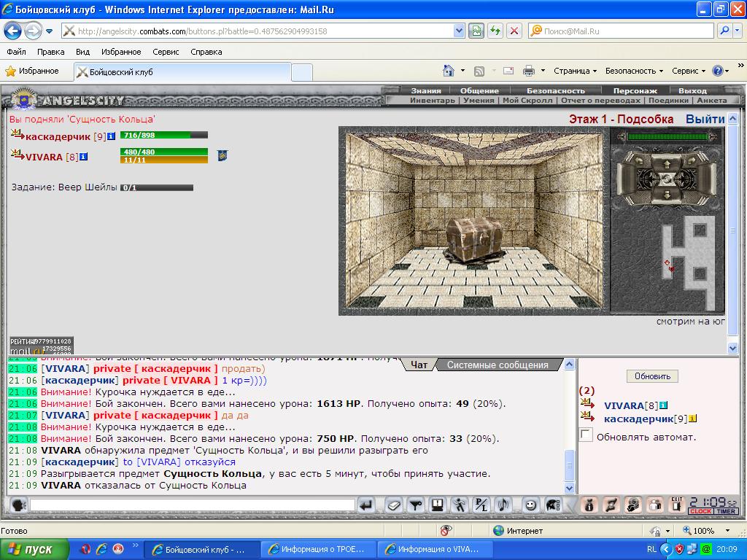Click the eraser clear-chat icon
747x560 pixels.
point(393,505)
